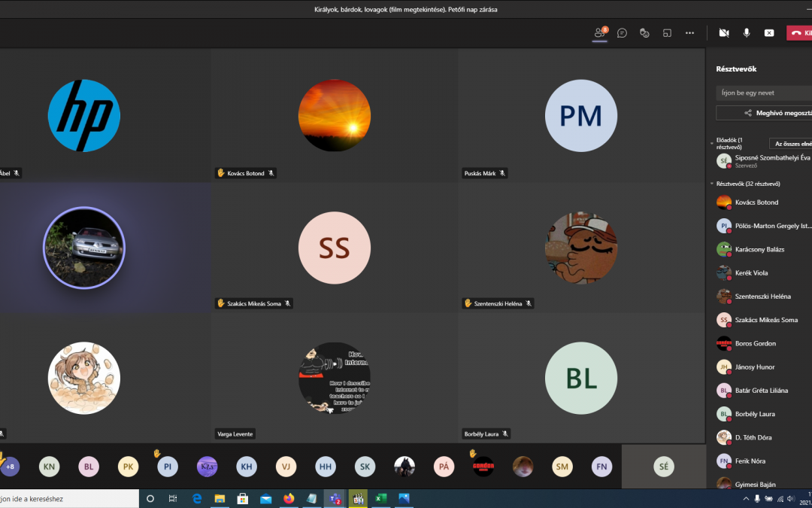Select Boros Gordon in the participants list
812x508 pixels.
coord(762,343)
